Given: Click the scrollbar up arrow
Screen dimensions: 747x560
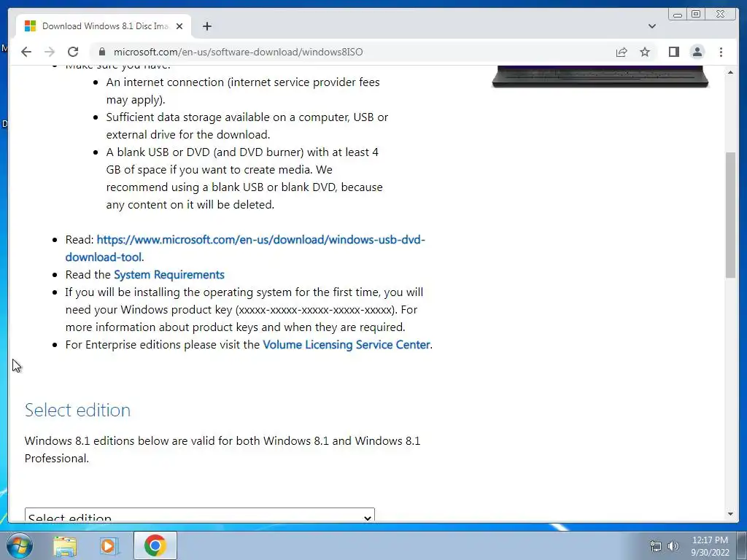Looking at the screenshot, I should tap(730, 72).
